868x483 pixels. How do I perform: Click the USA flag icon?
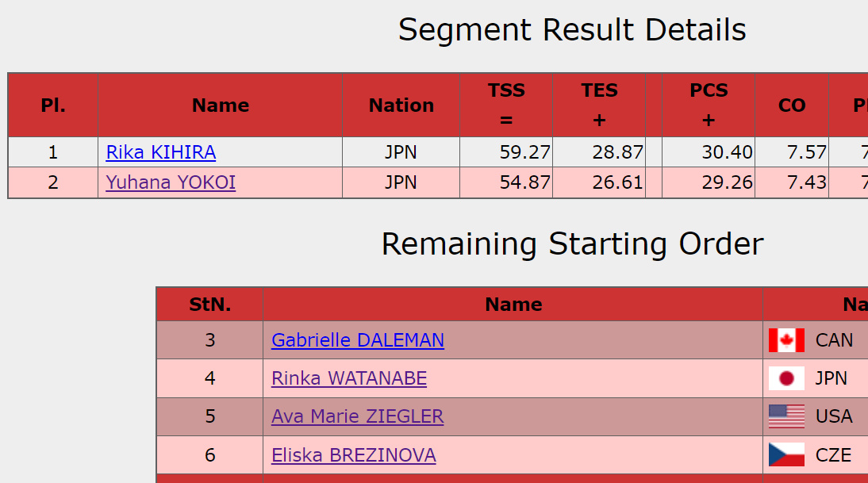click(x=786, y=416)
